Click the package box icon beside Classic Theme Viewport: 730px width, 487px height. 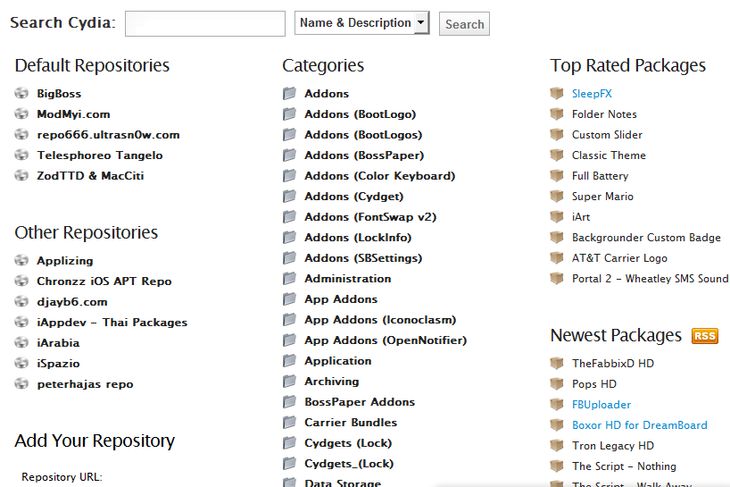click(x=557, y=155)
